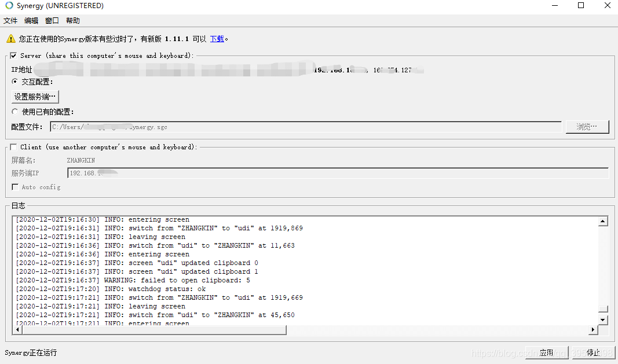This screenshot has height=364, width=618.
Task: Open 设置服务端 configuration dialog
Action: coord(35,97)
